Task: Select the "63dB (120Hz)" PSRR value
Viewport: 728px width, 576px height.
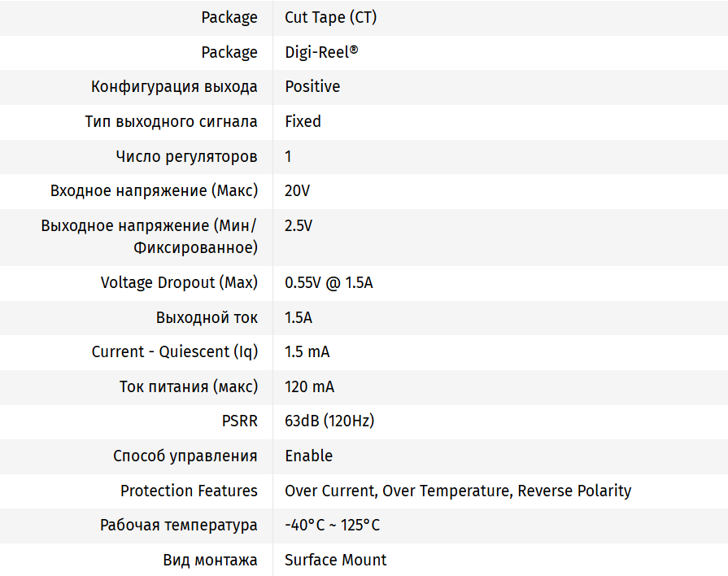Action: tap(329, 421)
